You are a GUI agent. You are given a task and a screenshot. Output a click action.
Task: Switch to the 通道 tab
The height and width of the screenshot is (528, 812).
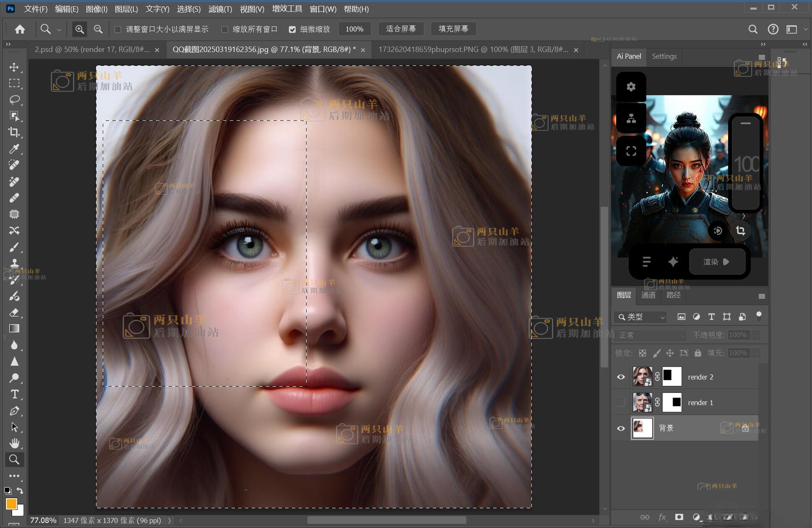[x=648, y=295]
